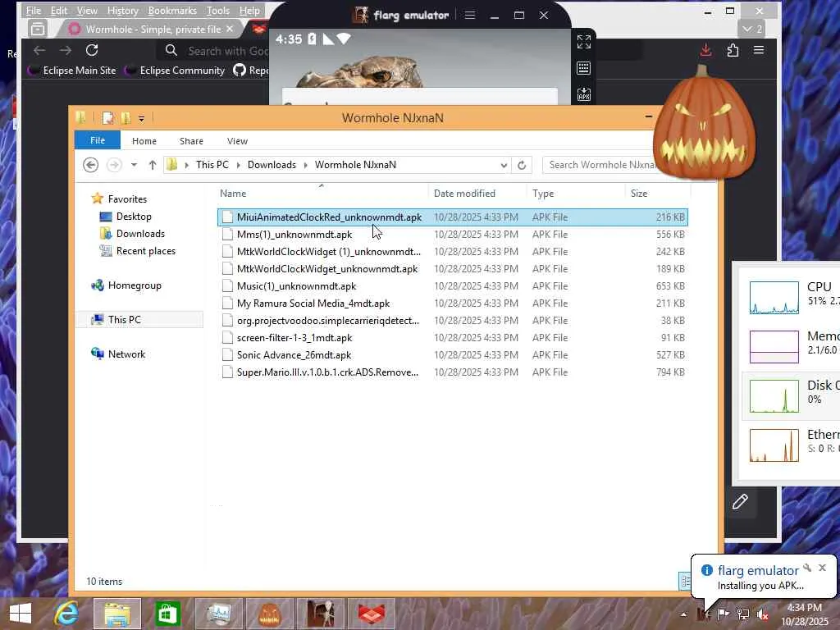Open the Eclipse Main Site bookmark
Viewport: 840px width, 630px height.
(72, 71)
